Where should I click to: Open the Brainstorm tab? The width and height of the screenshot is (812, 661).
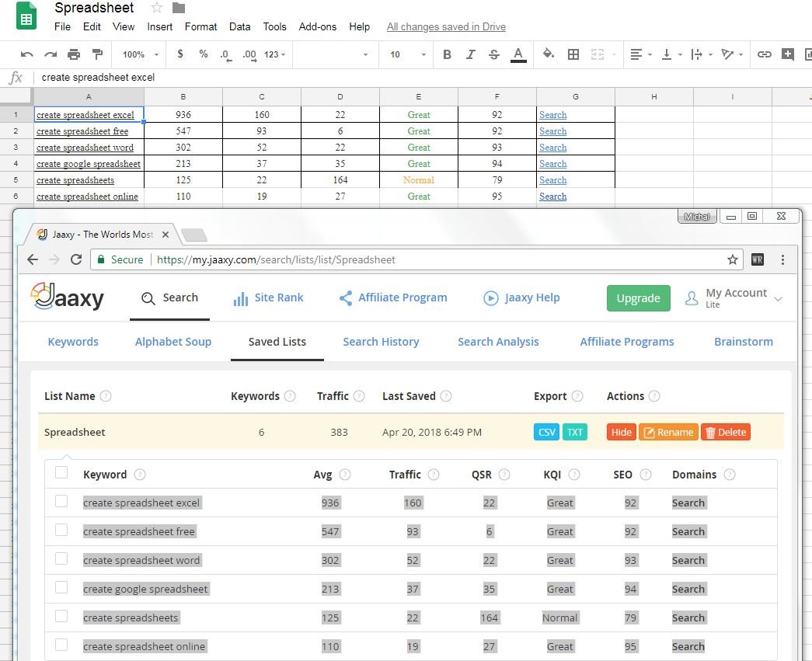(x=743, y=342)
